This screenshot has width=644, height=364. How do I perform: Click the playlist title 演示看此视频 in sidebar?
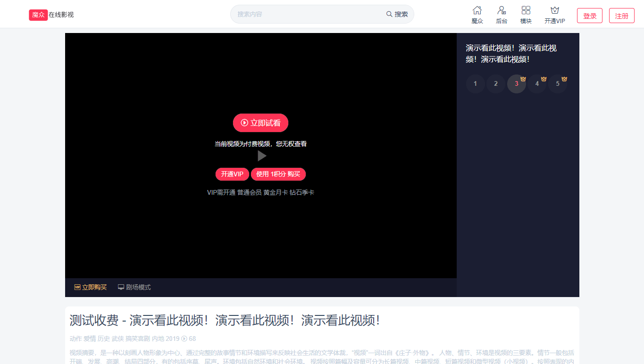[x=511, y=54]
